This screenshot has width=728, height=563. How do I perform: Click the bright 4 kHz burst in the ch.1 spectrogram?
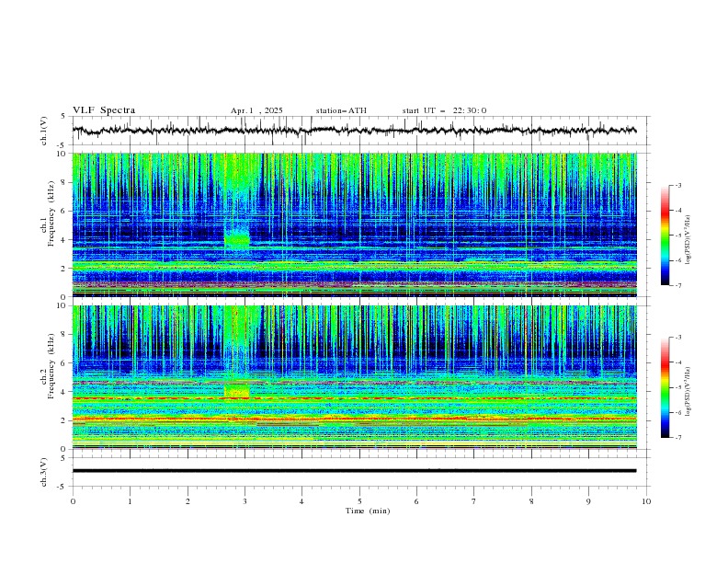tap(237, 240)
